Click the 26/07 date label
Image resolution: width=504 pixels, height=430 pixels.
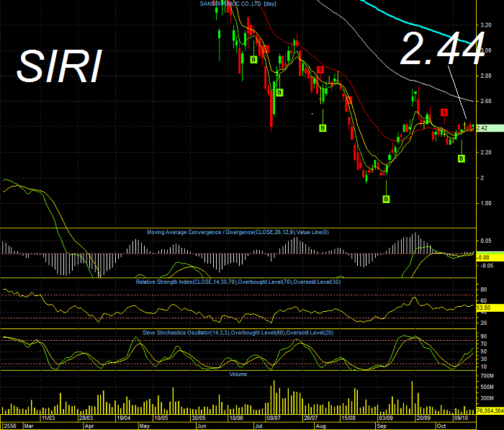pos(311,418)
